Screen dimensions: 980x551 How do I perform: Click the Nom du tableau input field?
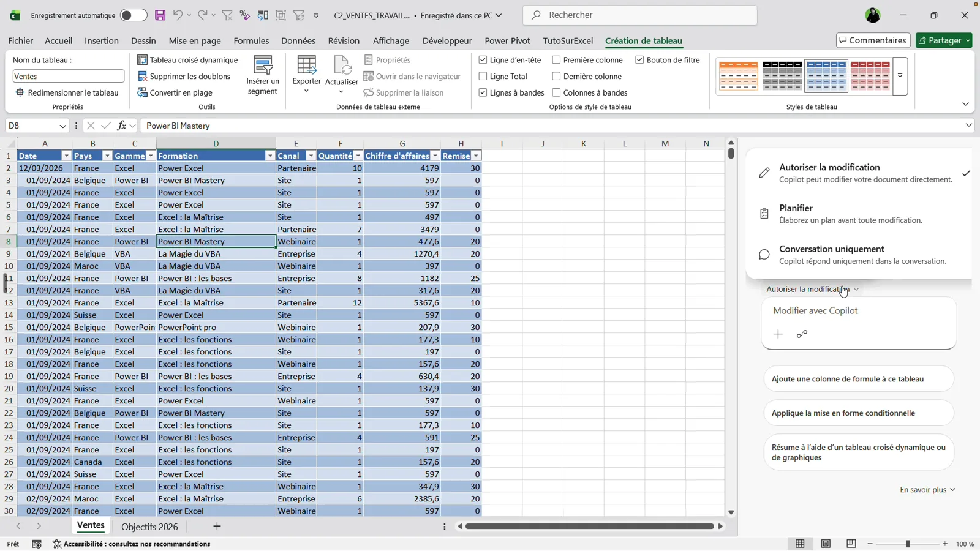(69, 77)
